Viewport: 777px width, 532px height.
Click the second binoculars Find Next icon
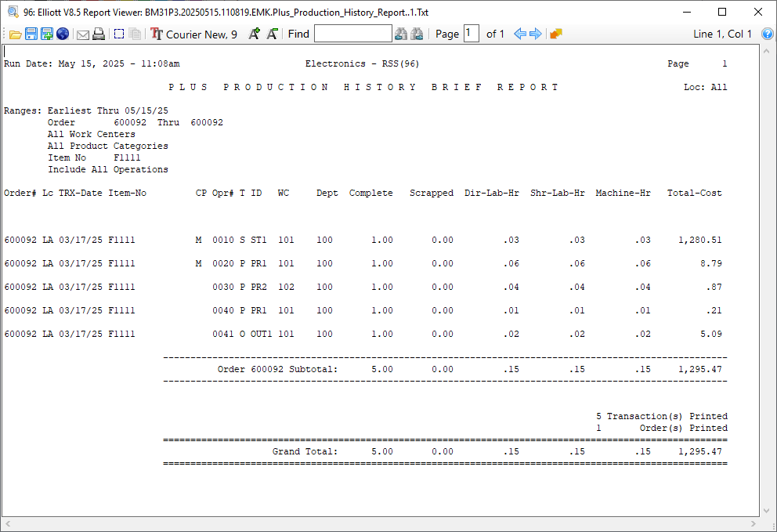[417, 34]
